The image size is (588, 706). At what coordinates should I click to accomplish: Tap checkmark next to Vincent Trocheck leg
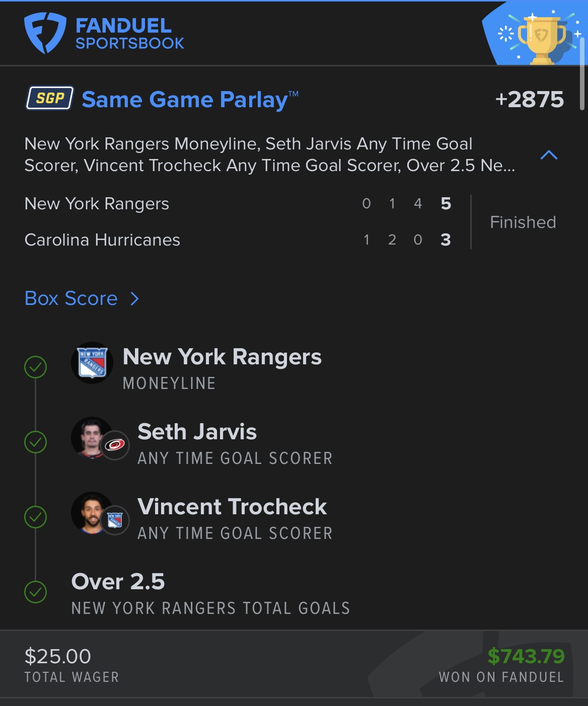pos(36,517)
